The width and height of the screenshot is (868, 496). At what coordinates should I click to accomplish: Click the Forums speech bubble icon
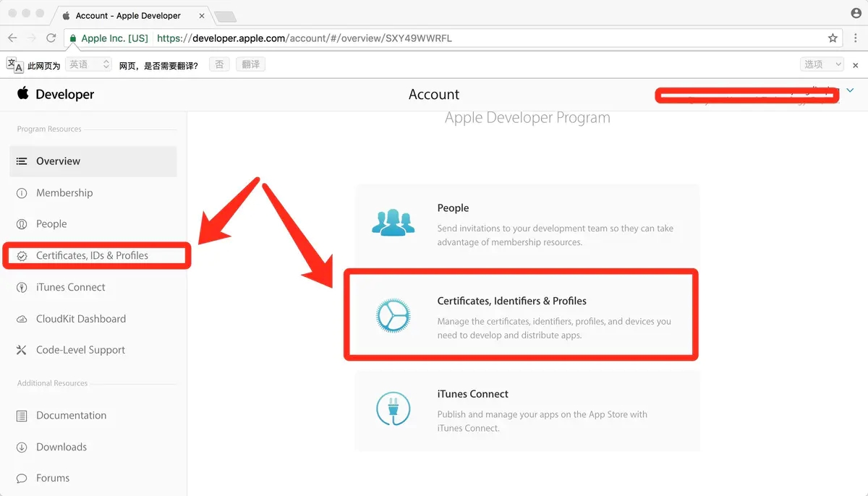pos(22,478)
